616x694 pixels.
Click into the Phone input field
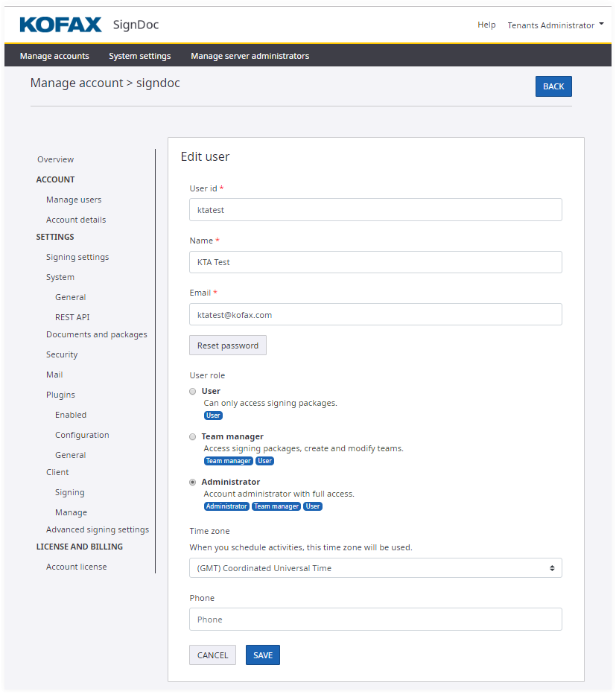pos(375,620)
